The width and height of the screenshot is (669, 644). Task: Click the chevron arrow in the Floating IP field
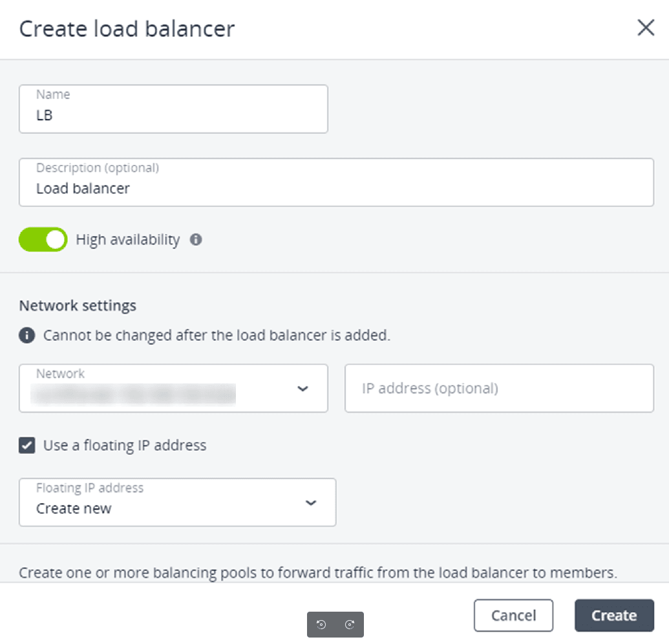pos(311,503)
